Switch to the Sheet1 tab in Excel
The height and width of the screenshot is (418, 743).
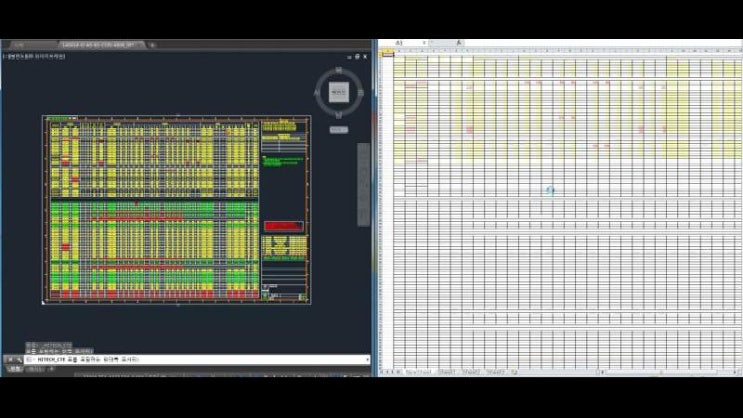[x=447, y=373]
